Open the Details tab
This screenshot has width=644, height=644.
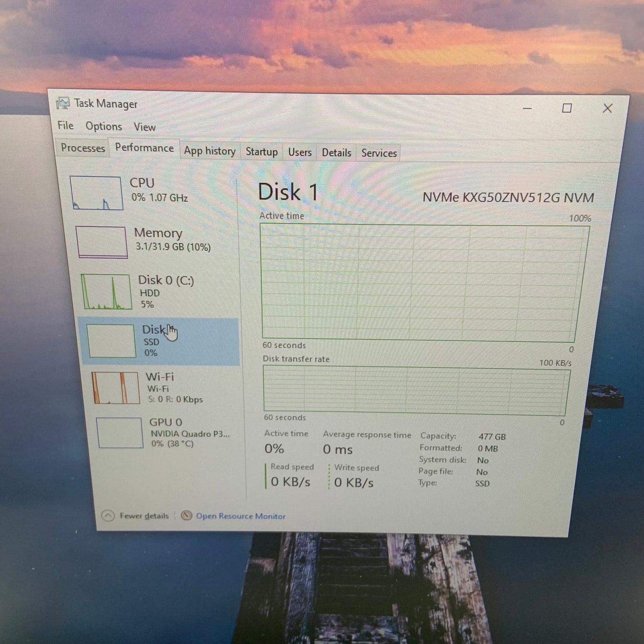point(336,153)
